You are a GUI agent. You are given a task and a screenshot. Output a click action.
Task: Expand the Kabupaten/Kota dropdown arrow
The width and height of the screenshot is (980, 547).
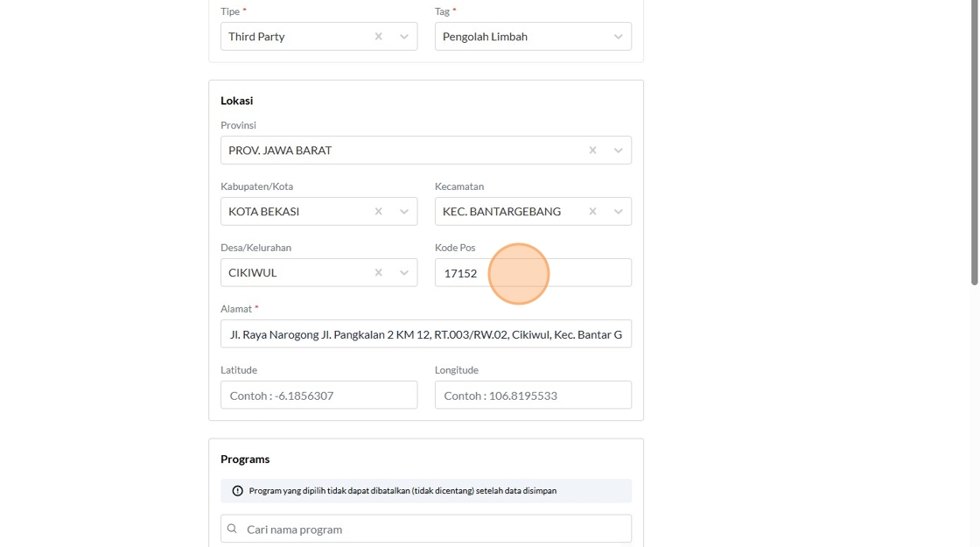tap(404, 212)
